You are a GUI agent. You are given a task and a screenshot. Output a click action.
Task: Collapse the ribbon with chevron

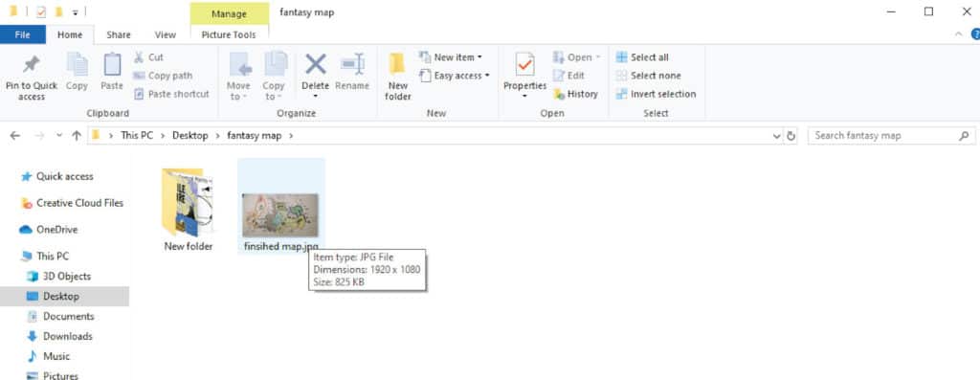[x=959, y=35]
